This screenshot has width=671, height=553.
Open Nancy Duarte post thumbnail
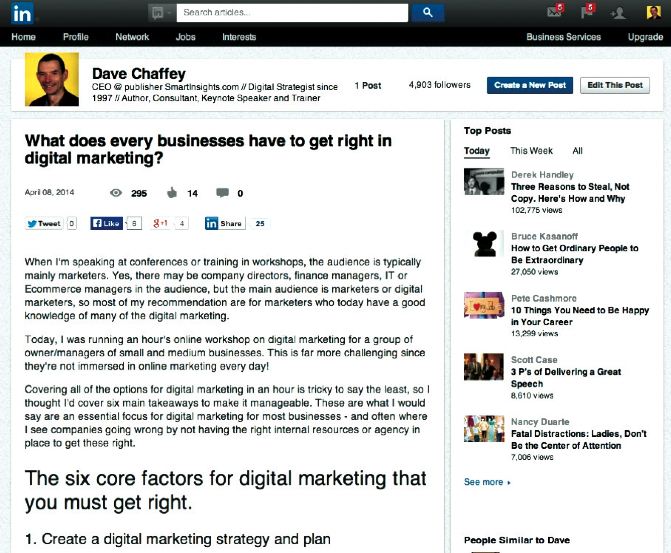coord(484,428)
